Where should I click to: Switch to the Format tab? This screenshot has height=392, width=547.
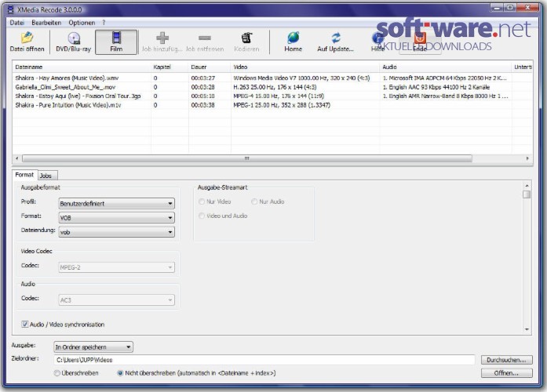point(24,175)
